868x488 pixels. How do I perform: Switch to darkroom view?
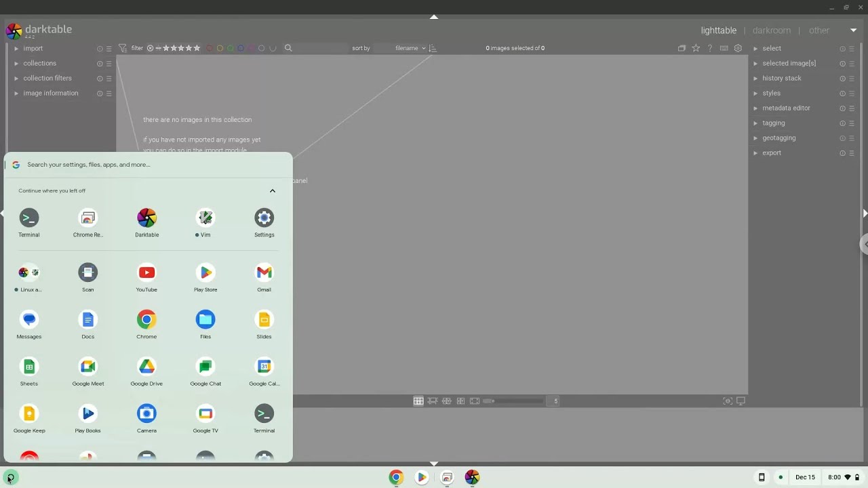tap(771, 30)
